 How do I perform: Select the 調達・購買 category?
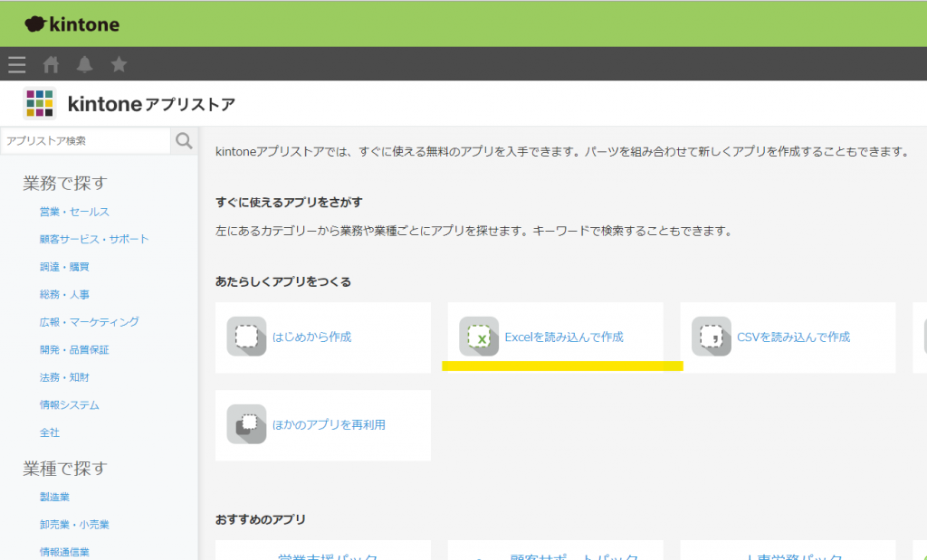point(64,267)
